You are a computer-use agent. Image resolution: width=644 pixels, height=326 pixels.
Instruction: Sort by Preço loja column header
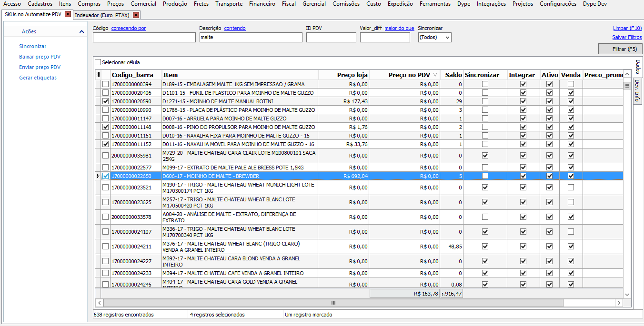343,75
